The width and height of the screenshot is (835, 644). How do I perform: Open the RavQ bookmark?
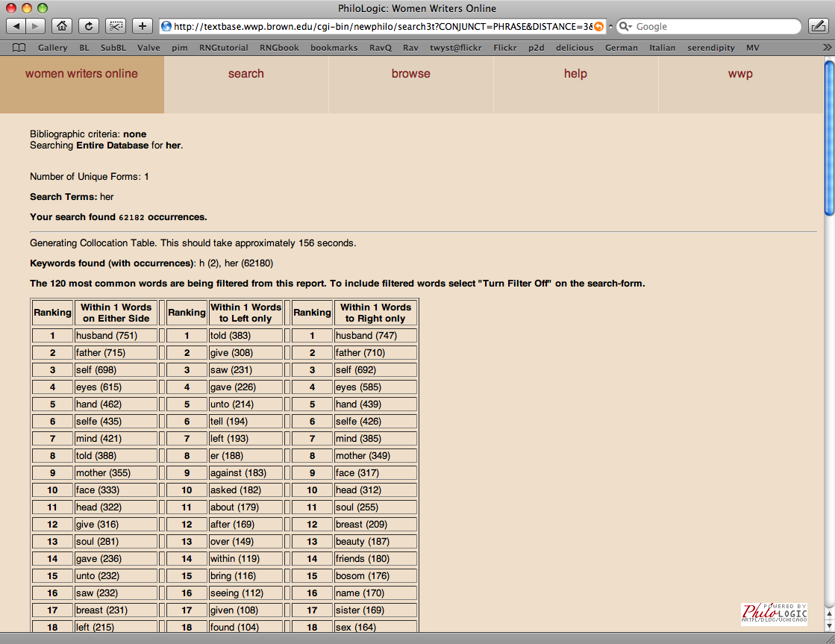[381, 48]
